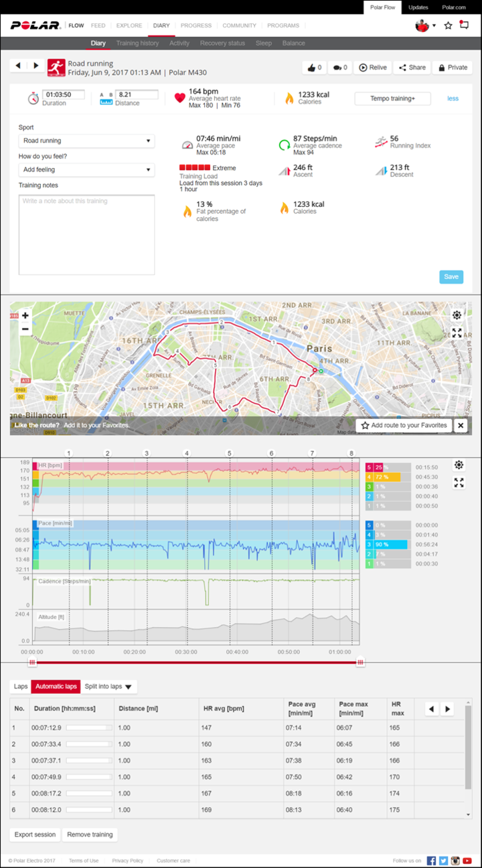Open the Sport dropdown showing Road running

click(x=86, y=141)
